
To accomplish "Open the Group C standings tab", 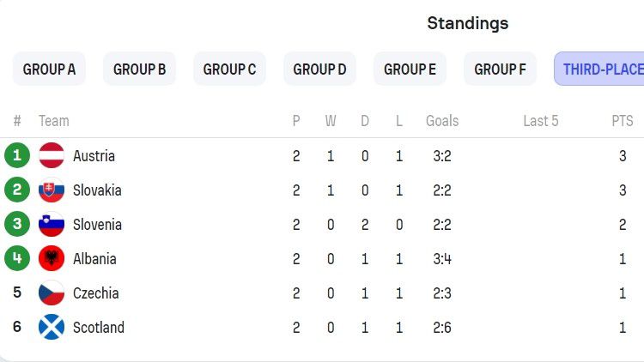I will pos(229,69).
